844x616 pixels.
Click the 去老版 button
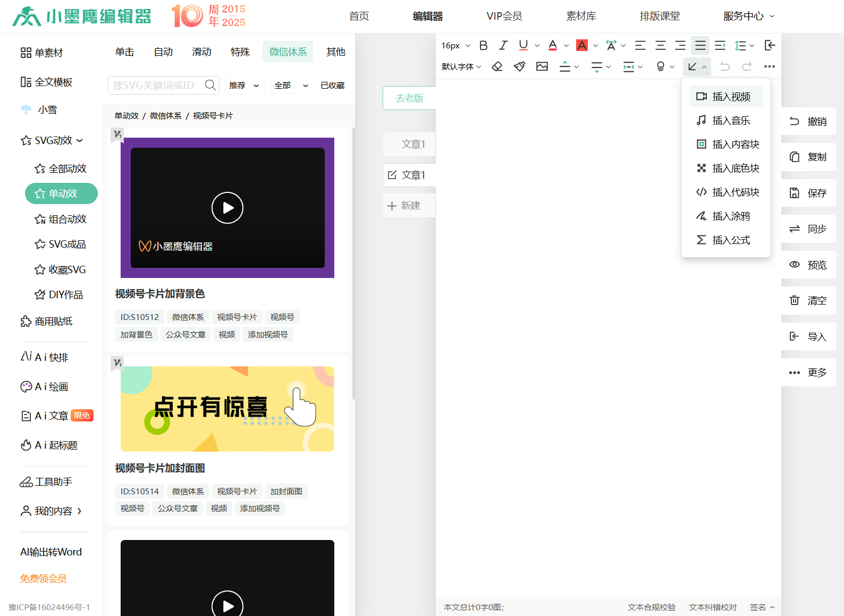pos(409,98)
